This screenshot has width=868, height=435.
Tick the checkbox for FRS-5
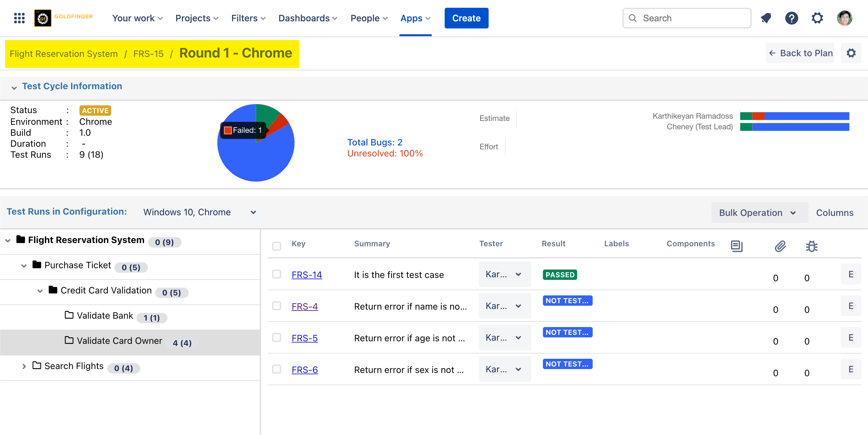point(276,338)
